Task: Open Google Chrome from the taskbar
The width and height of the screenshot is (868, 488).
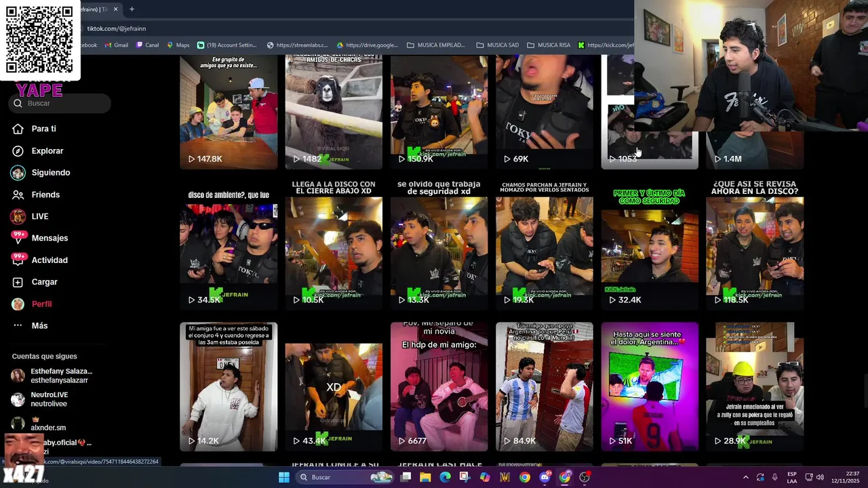Action: pyautogui.click(x=525, y=477)
